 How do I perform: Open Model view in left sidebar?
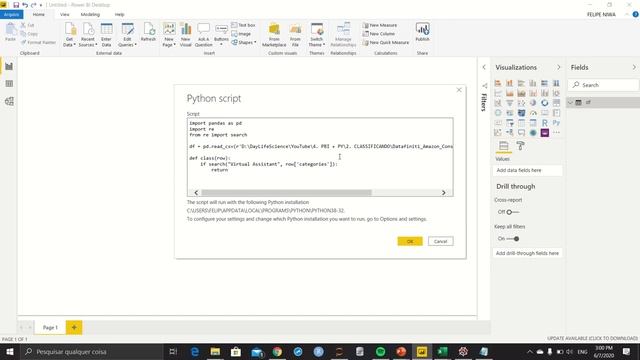click(9, 101)
